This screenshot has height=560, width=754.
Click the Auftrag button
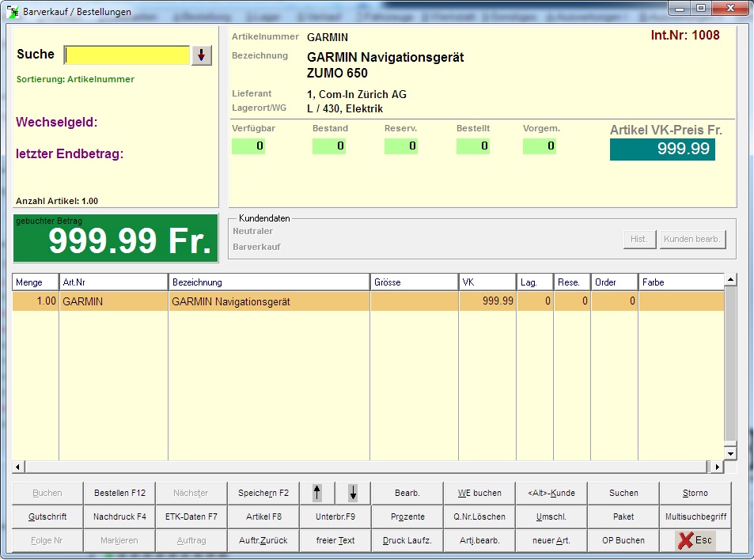[x=191, y=540]
